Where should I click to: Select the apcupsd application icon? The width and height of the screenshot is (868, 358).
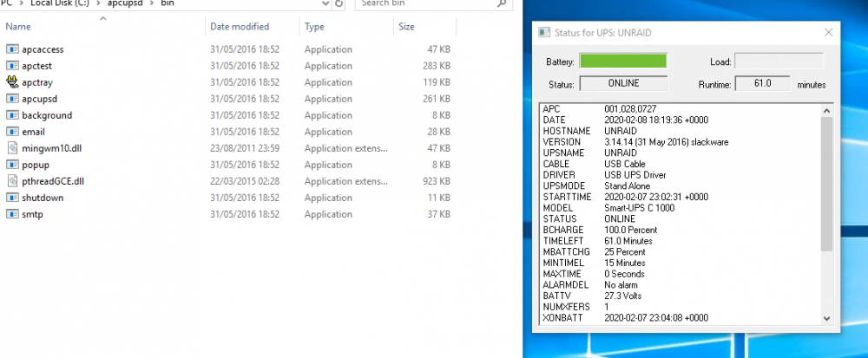pos(12,99)
